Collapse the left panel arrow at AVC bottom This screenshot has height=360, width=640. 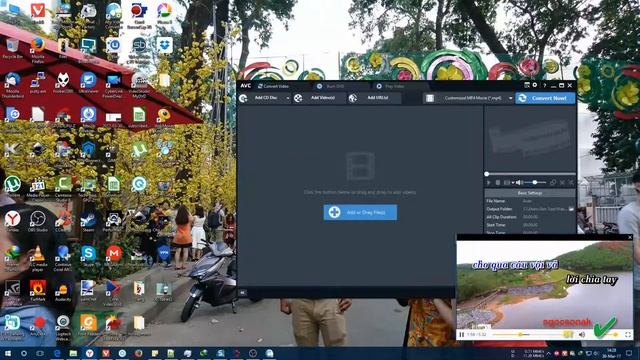[242, 293]
